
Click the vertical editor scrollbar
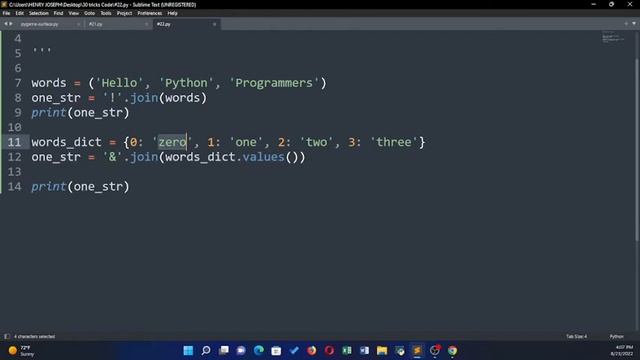pos(637,149)
